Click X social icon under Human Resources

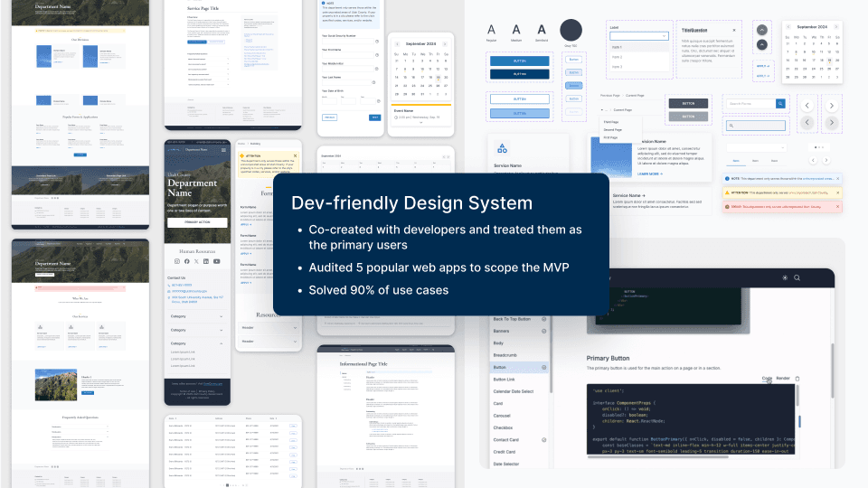tap(196, 261)
